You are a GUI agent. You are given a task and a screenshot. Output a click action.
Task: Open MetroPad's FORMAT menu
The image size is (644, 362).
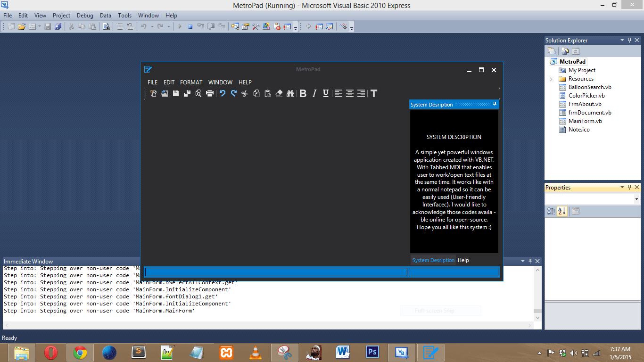pos(191,82)
